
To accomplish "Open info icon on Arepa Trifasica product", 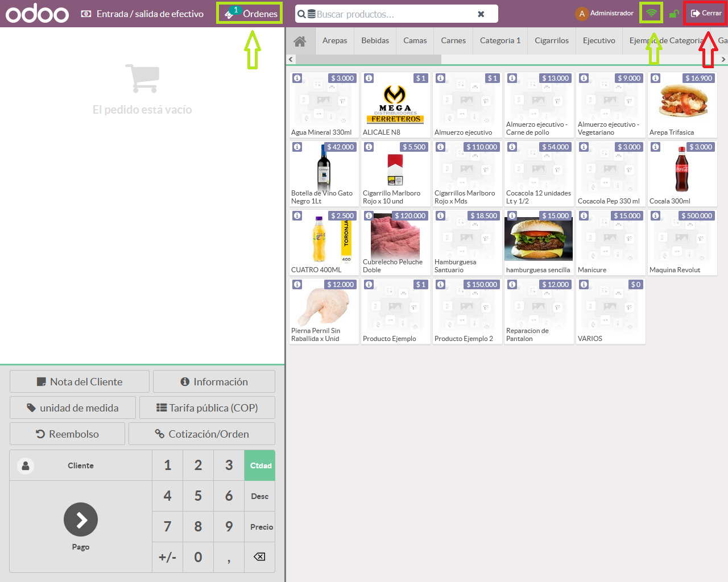I will point(656,78).
